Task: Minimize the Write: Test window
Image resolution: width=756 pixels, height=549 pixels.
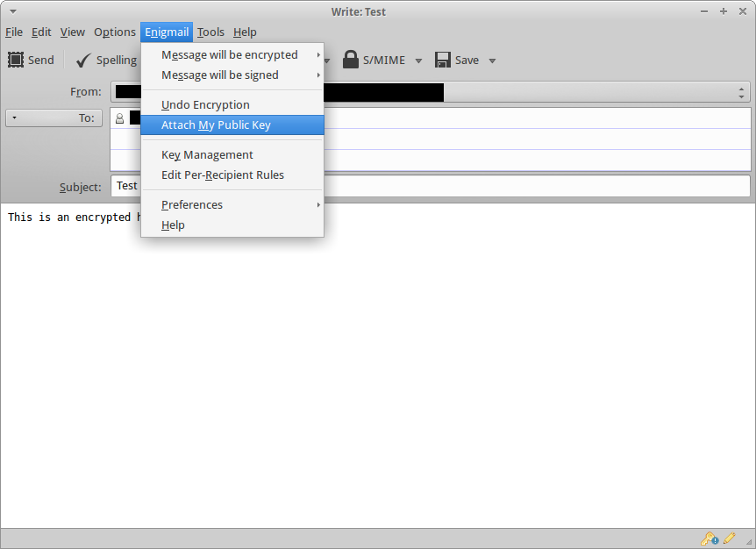Action: tap(704, 11)
